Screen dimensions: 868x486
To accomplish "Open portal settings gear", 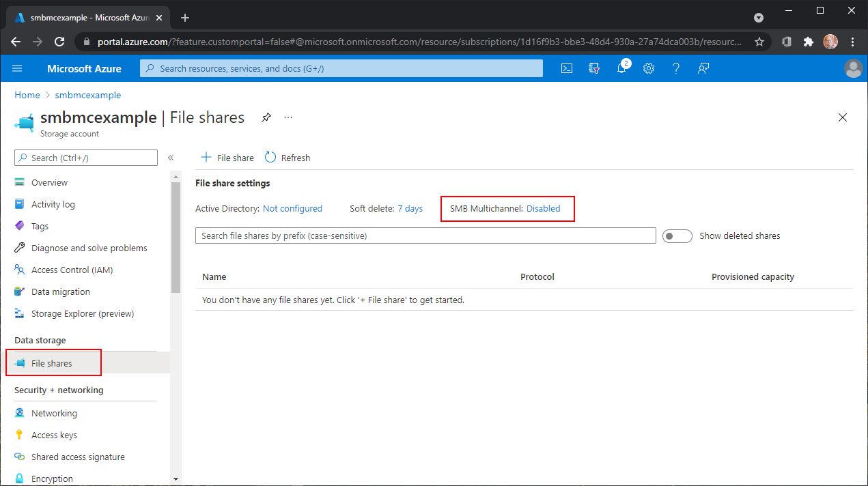I will (649, 68).
